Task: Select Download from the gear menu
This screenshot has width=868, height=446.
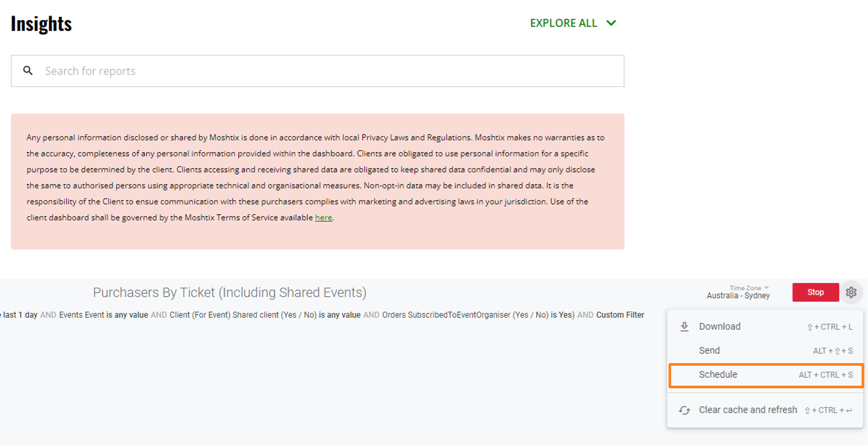Action: point(765,327)
